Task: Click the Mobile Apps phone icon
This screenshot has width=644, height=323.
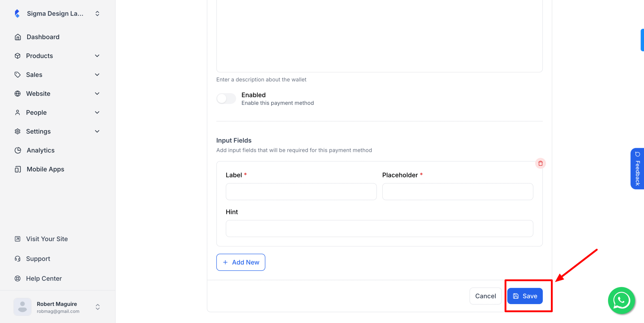Action: [18, 169]
